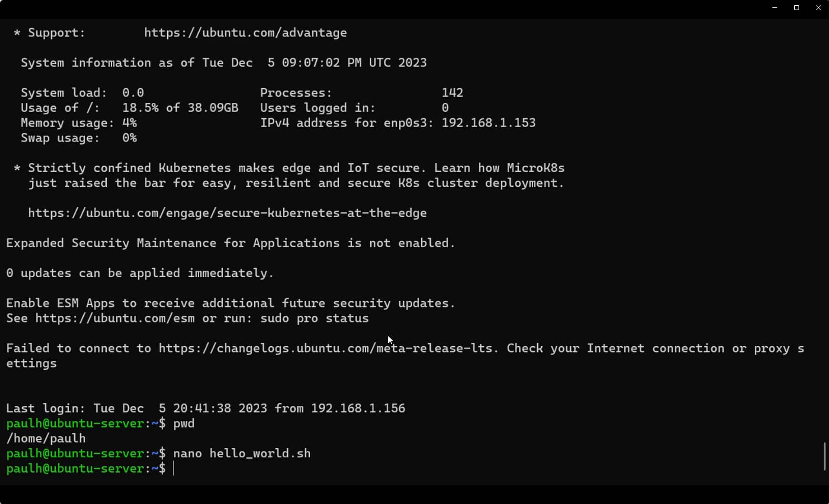Click the ubuntu.com/advantage support link

click(x=245, y=33)
